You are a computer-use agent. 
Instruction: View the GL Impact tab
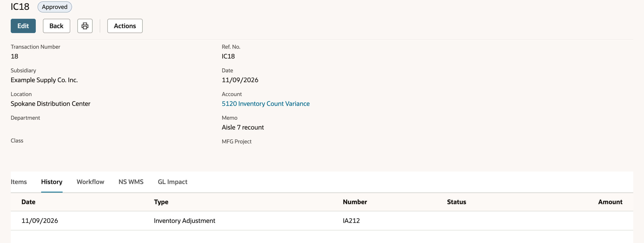tap(172, 182)
